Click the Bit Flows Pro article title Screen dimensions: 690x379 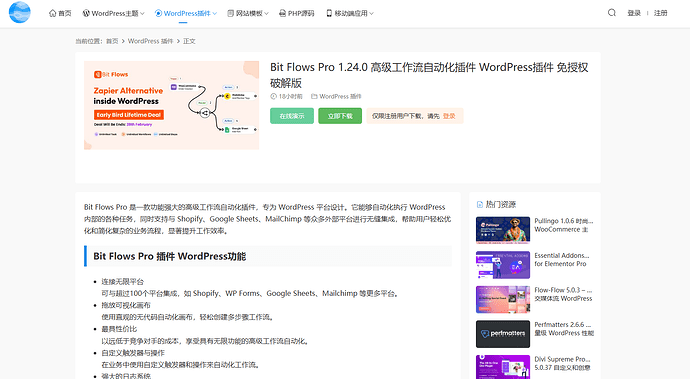(x=429, y=75)
